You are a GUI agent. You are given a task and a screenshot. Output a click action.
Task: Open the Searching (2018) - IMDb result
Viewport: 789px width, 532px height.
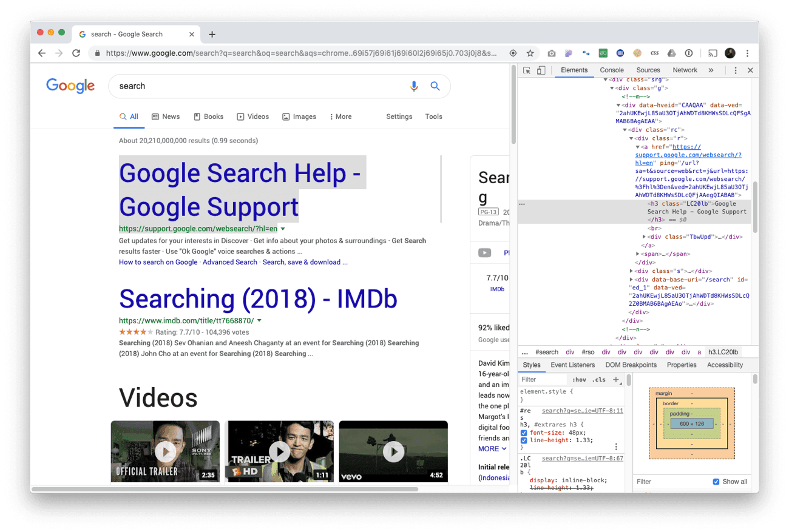pos(258,299)
